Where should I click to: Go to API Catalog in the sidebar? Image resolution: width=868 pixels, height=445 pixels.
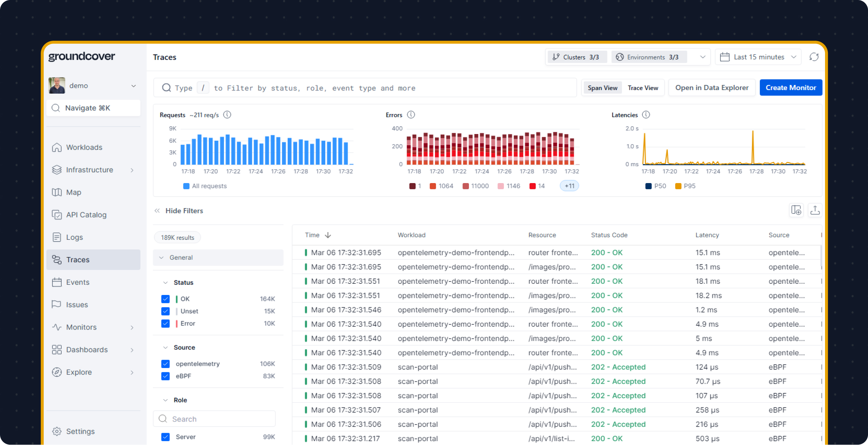coord(86,214)
